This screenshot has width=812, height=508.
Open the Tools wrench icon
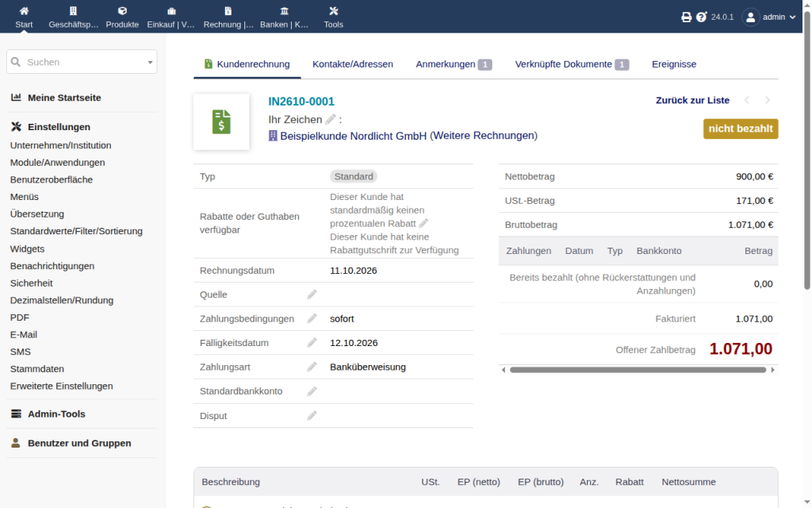click(334, 11)
